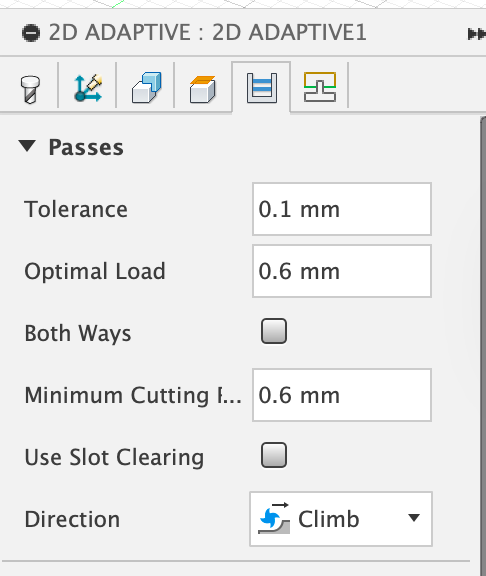Click the Direction dropdown arrow
Viewport: 486px width, 576px height.
(x=414, y=518)
